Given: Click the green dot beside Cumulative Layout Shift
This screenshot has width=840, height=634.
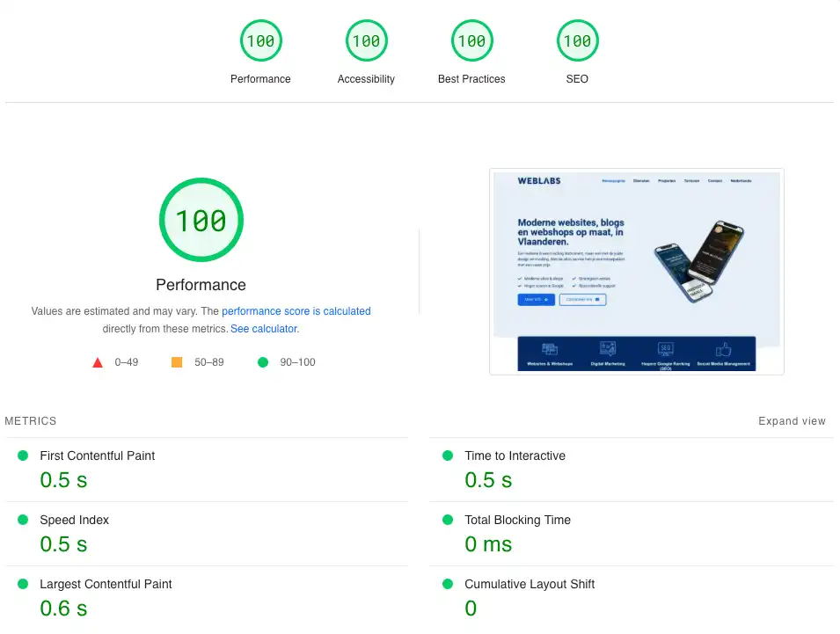Looking at the screenshot, I should pyautogui.click(x=448, y=584).
